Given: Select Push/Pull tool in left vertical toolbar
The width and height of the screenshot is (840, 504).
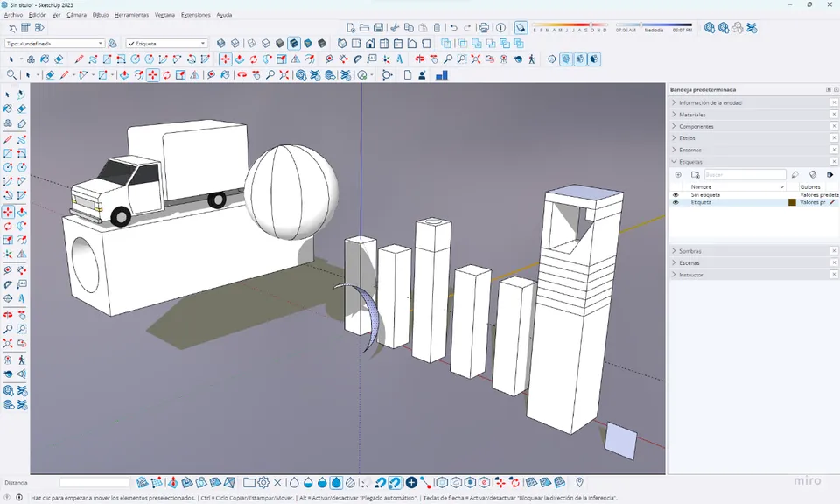Looking at the screenshot, I should (21, 212).
